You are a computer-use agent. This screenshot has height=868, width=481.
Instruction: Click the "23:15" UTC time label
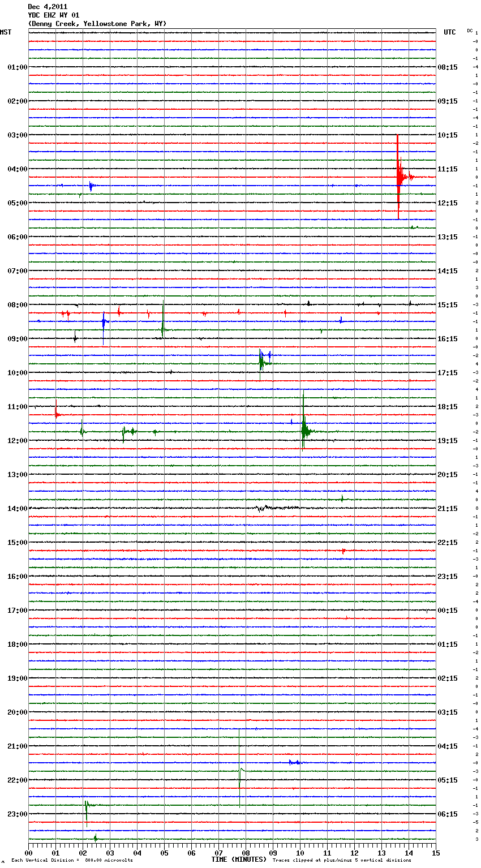(x=448, y=577)
